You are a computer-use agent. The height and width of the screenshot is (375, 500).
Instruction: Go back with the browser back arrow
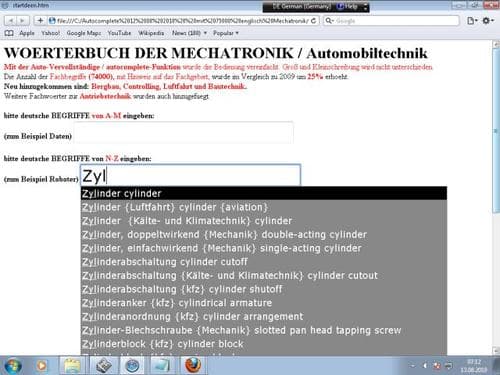(10, 21)
